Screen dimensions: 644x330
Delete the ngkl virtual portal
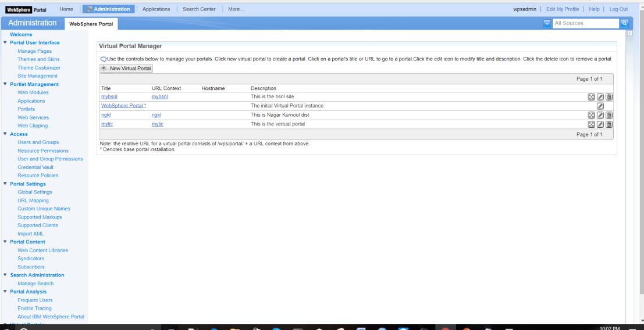tap(609, 115)
